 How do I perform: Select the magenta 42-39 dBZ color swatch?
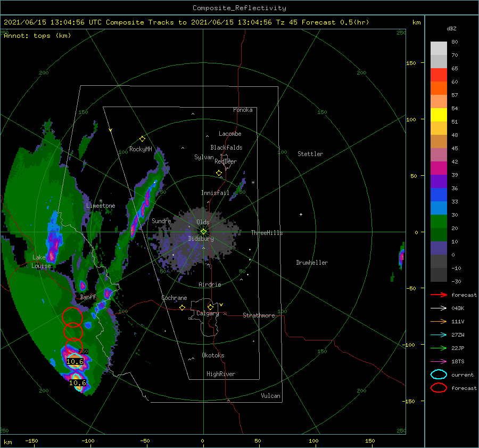tap(439, 168)
